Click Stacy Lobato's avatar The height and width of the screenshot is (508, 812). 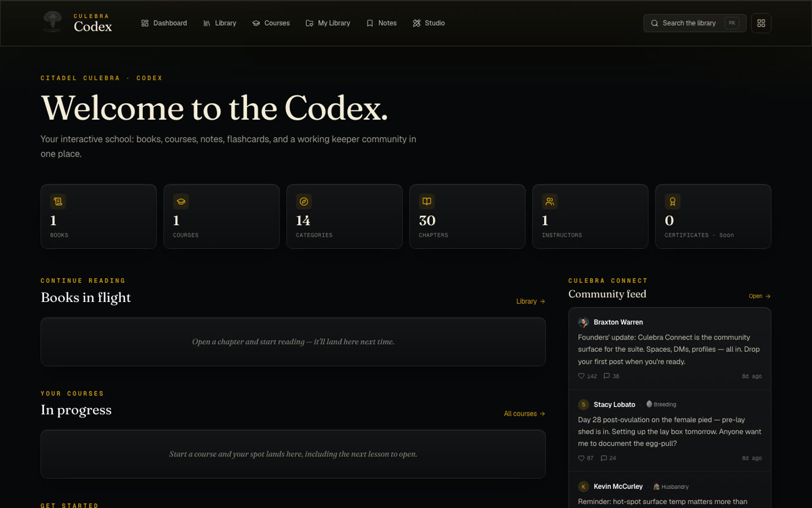583,405
